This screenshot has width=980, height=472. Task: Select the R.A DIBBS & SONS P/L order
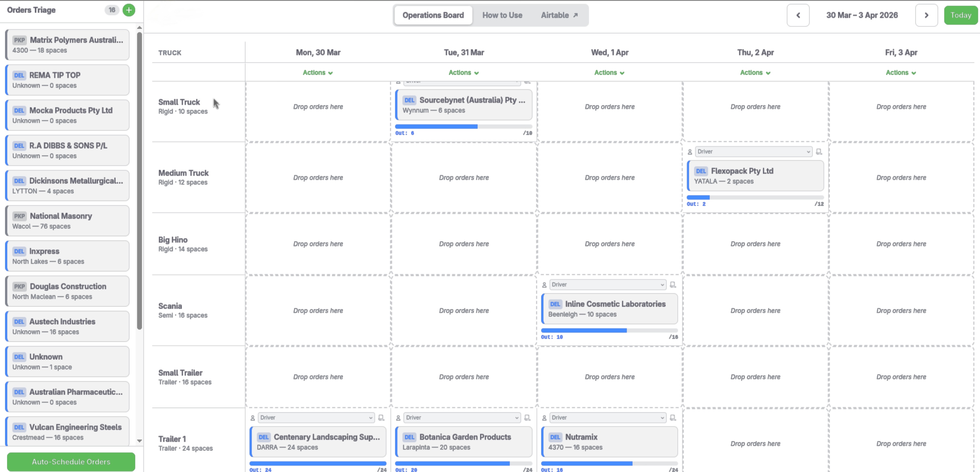[x=67, y=150]
